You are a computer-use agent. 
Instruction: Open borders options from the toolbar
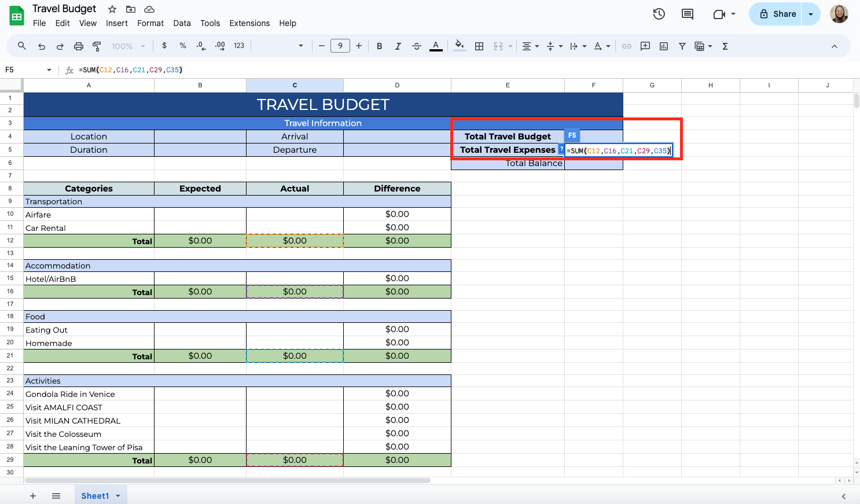tap(479, 46)
